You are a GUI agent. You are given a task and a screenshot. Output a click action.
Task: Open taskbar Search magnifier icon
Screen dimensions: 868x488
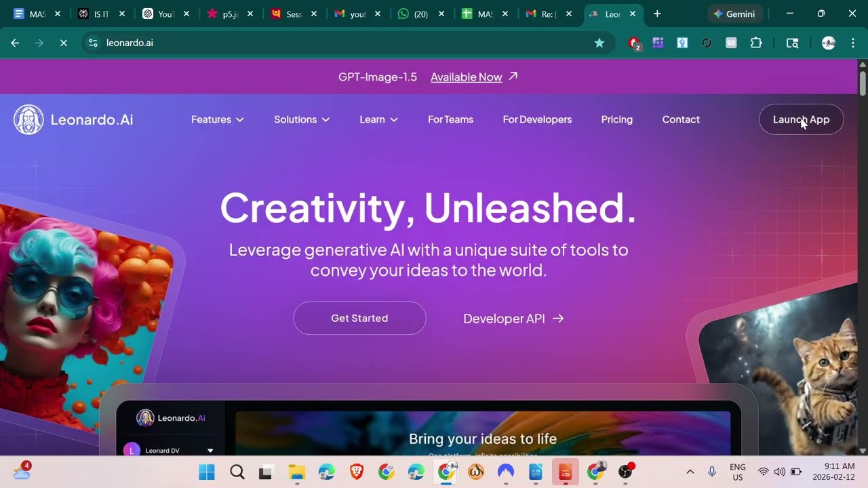237,472
